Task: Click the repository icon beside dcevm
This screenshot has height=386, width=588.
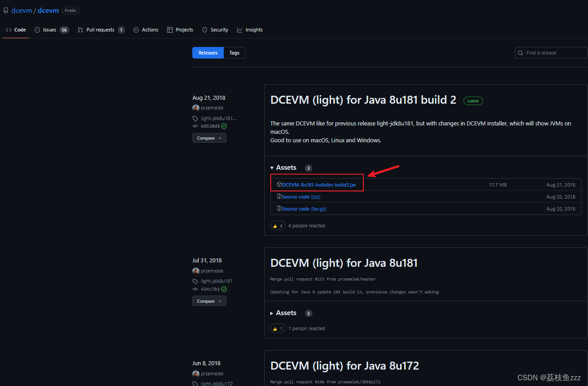Action: (x=6, y=10)
